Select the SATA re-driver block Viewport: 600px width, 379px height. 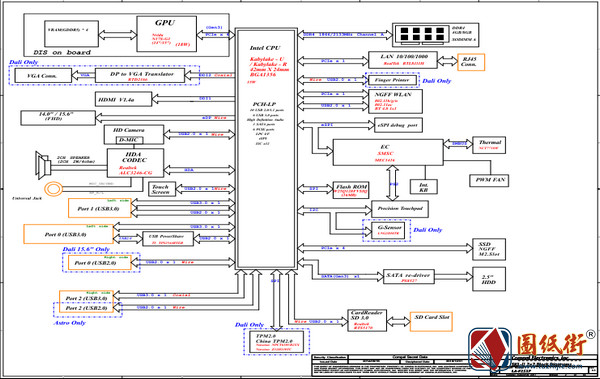click(409, 276)
